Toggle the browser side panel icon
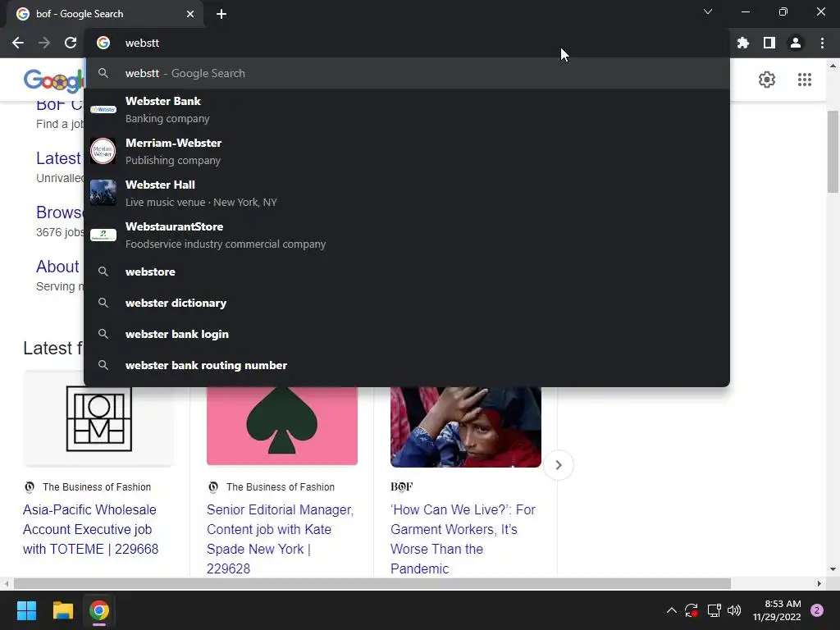Image resolution: width=840 pixels, height=630 pixels. point(769,43)
